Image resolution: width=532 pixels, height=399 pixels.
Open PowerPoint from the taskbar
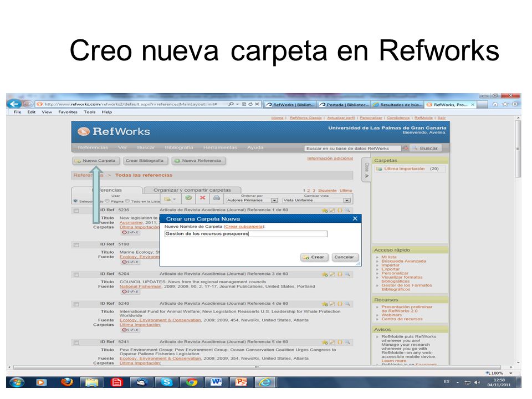click(x=241, y=382)
